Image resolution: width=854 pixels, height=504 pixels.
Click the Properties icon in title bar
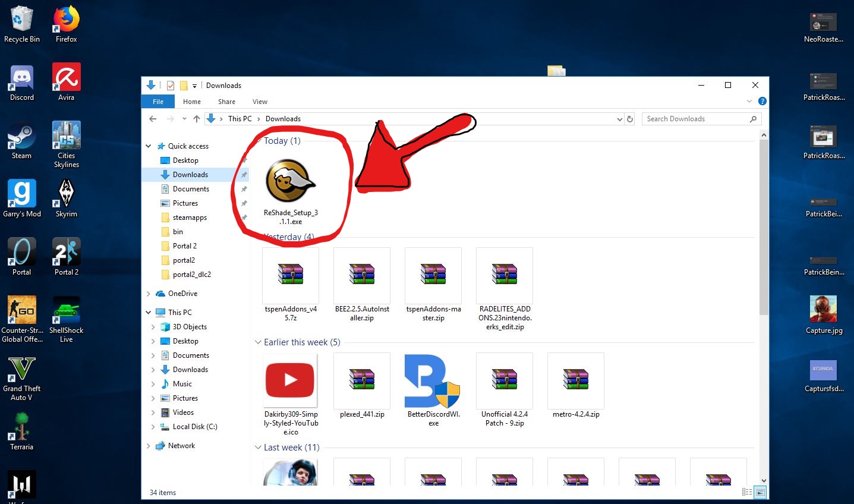pyautogui.click(x=171, y=86)
